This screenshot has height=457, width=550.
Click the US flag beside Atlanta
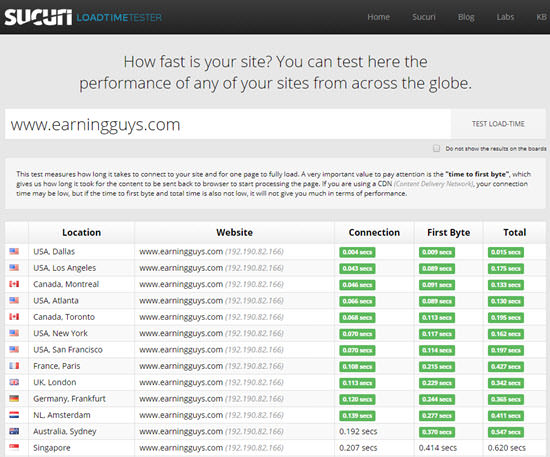14,300
